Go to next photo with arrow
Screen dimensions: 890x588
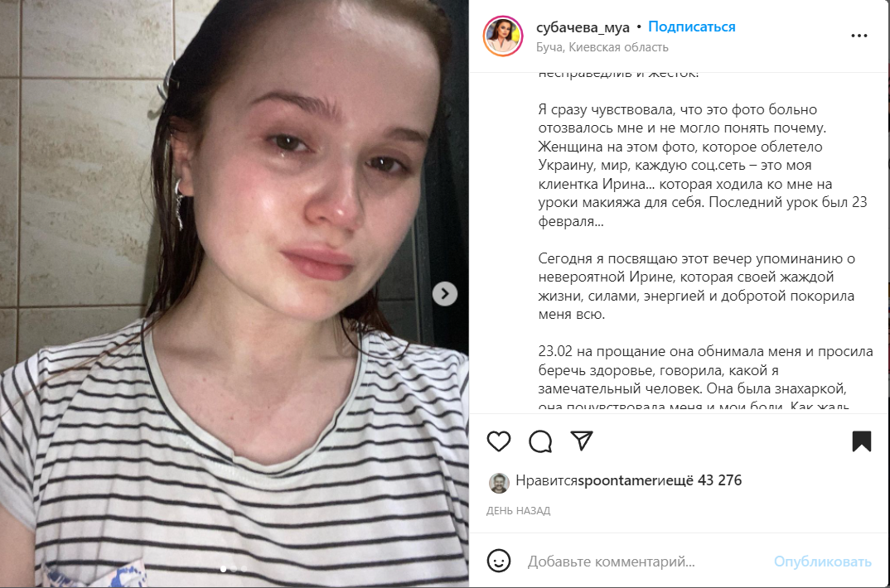click(x=444, y=294)
